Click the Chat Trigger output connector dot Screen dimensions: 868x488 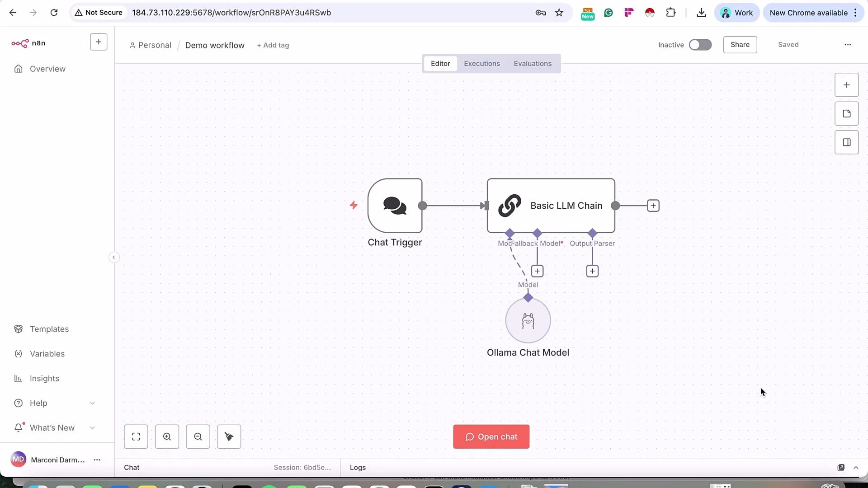(423, 206)
